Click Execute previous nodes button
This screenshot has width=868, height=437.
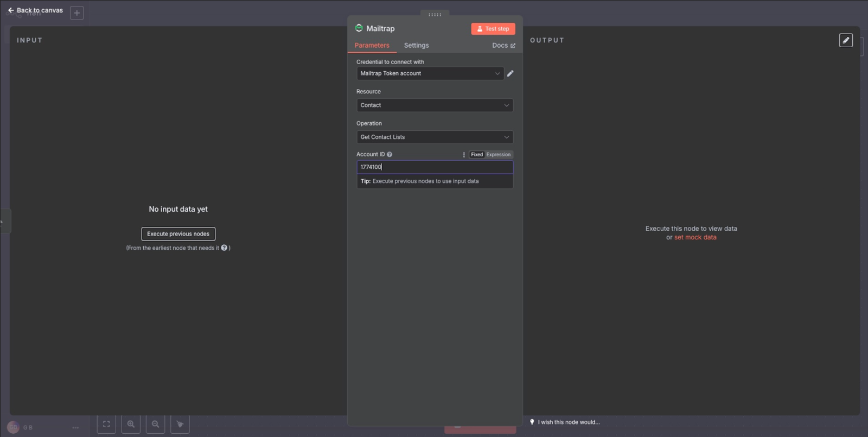click(178, 234)
